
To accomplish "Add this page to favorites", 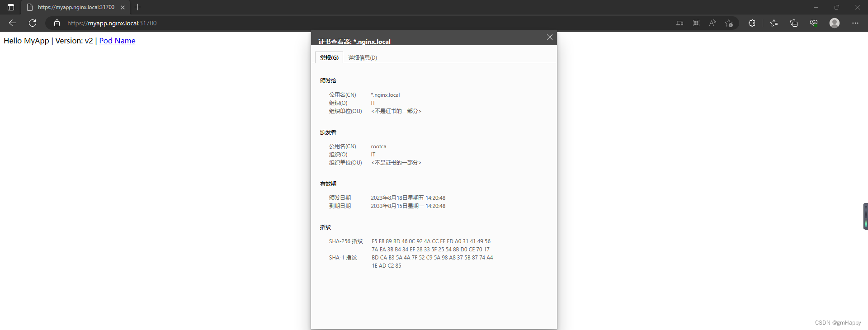I will click(729, 23).
